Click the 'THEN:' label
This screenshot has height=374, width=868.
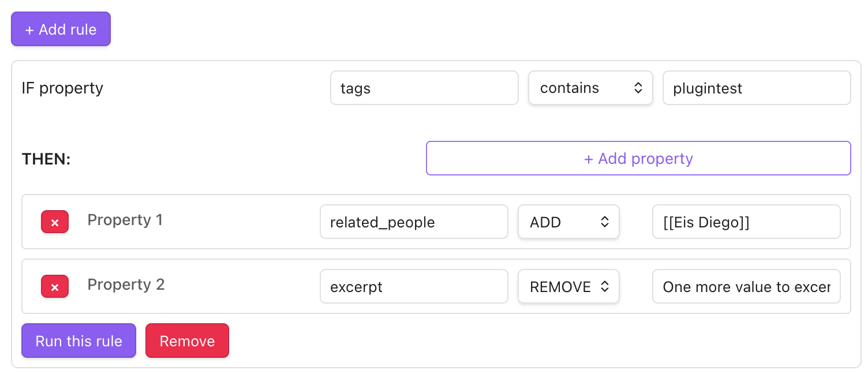pos(46,159)
